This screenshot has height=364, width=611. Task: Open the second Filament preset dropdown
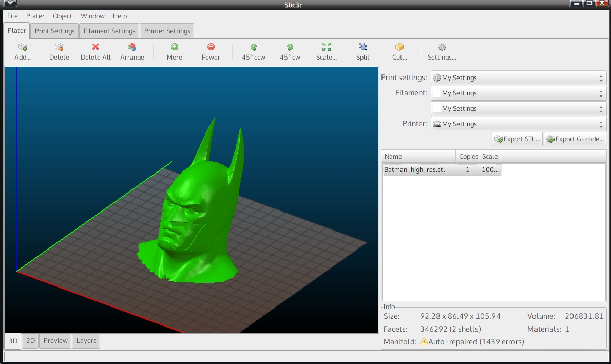pyautogui.click(x=518, y=109)
